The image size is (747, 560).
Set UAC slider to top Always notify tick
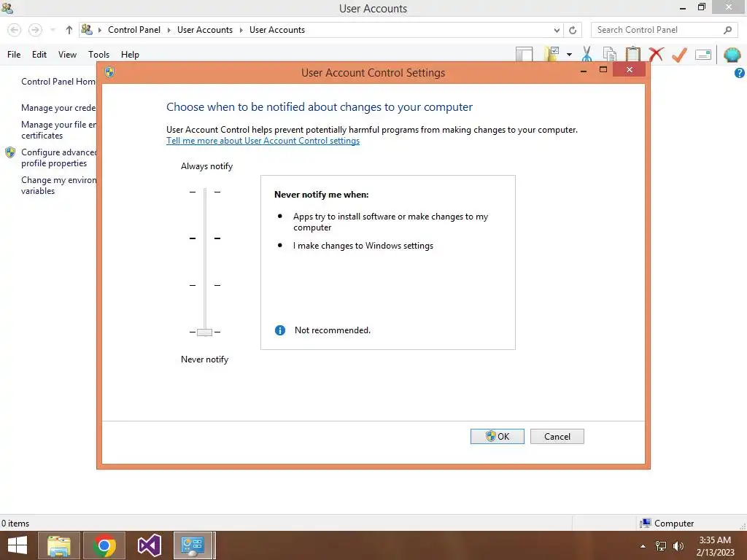pyautogui.click(x=205, y=192)
